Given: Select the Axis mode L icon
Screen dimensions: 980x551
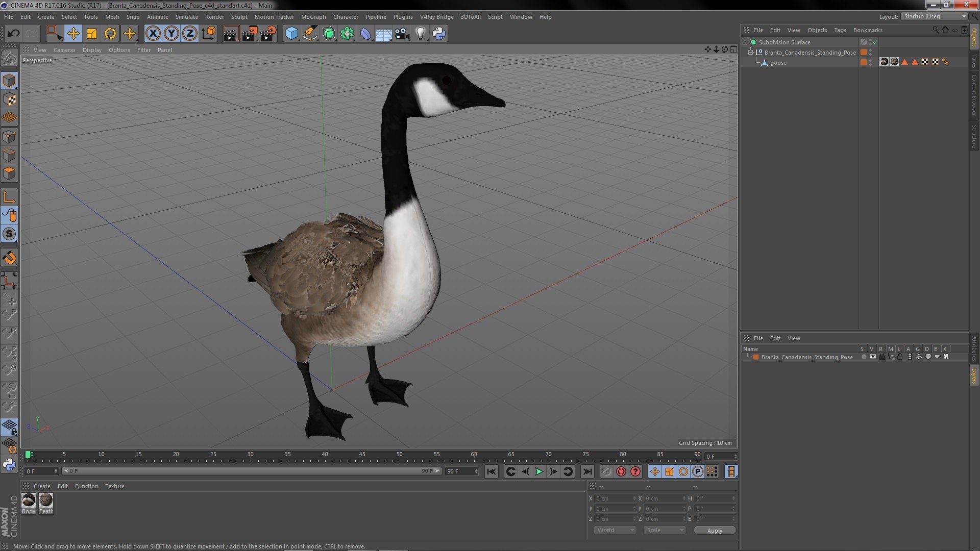Looking at the screenshot, I should [x=9, y=197].
